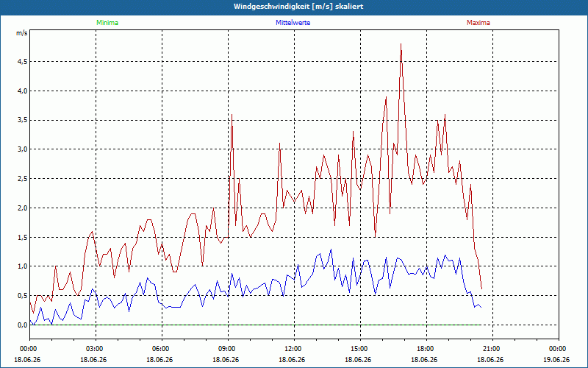This screenshot has width=588, height=368.
Task: Click the 4,0 y-axis value label
Action: 23,91
